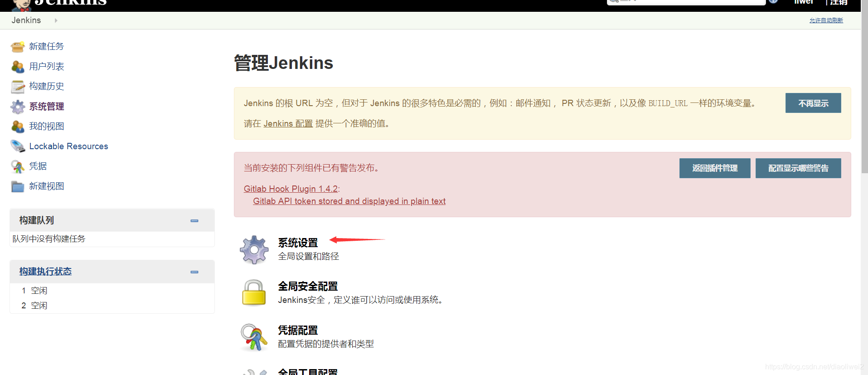Click the Jenkins breadcrumb link
The image size is (868, 375).
pos(26,20)
